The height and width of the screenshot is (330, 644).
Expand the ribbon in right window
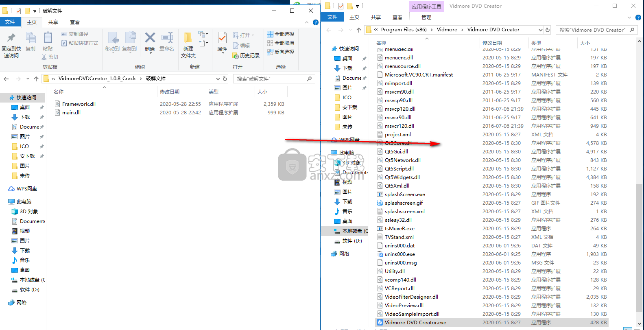click(x=629, y=17)
